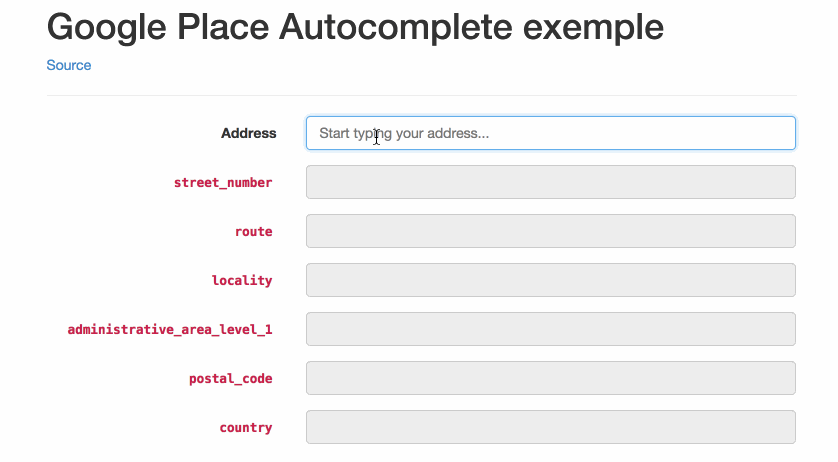Select the country field
This screenshot has width=838, height=462.
[550, 427]
